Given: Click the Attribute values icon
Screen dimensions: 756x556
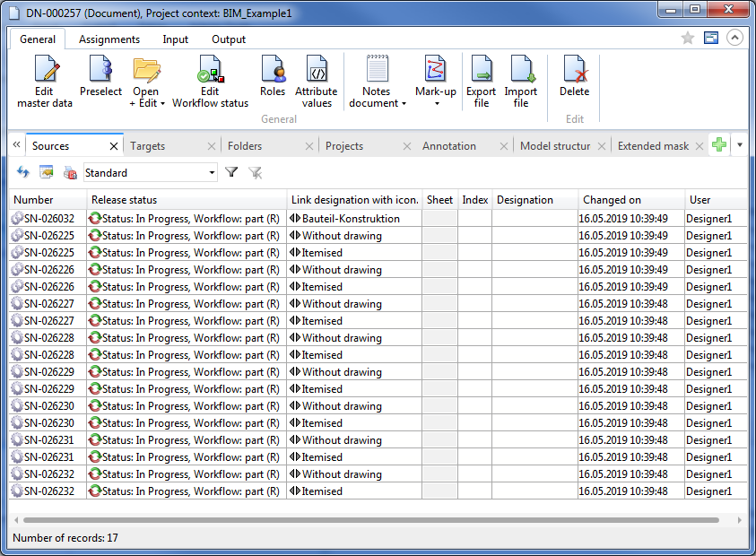Looking at the screenshot, I should click(x=316, y=70).
